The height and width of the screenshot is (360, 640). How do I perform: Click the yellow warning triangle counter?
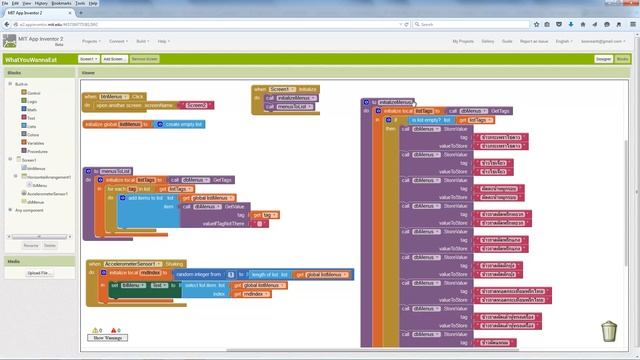pyautogui.click(x=97, y=330)
